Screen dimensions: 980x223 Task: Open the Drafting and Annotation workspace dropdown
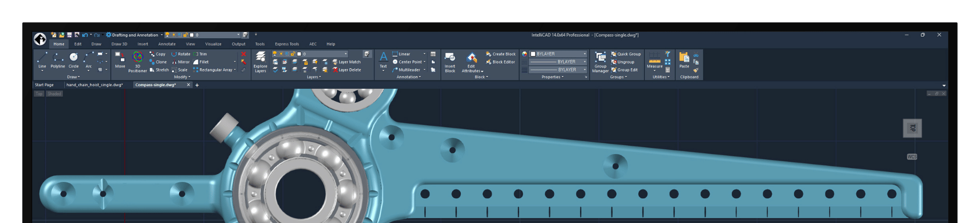pyautogui.click(x=135, y=35)
